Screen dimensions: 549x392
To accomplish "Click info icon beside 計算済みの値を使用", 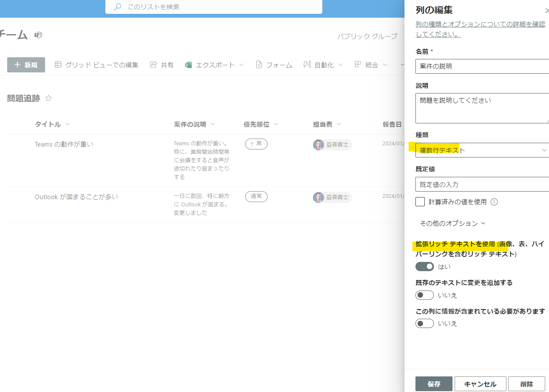I will (x=494, y=202).
